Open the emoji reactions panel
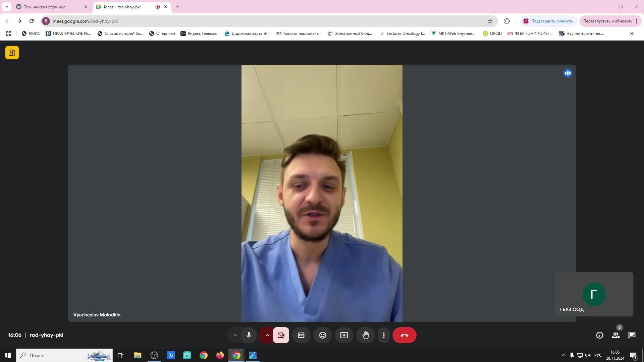The width and height of the screenshot is (644, 362). [x=322, y=335]
